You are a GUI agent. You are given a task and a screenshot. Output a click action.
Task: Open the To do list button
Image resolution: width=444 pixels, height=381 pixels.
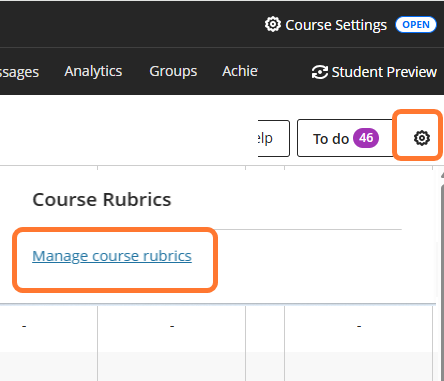(346, 138)
